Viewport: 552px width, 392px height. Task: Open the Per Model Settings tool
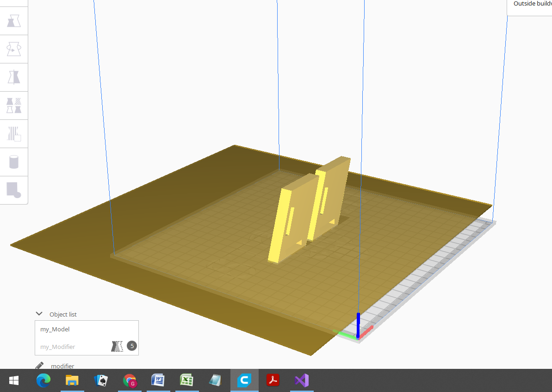click(14, 106)
